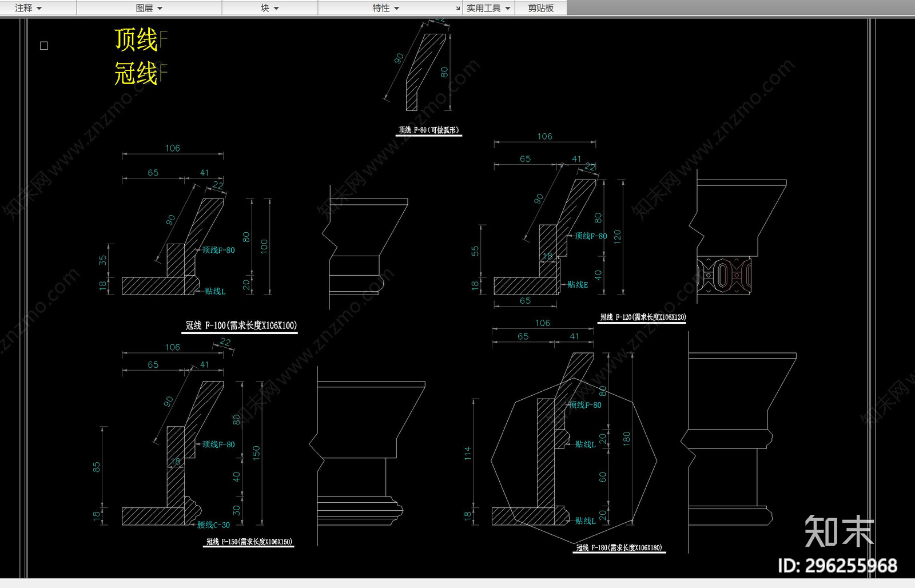Select the 106 dimension above the F-100 section

click(173, 148)
